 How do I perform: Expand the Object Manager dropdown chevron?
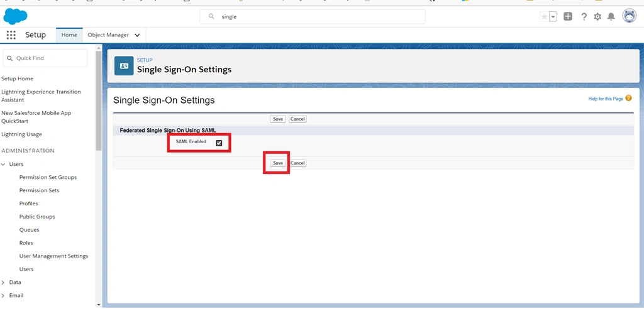pyautogui.click(x=137, y=35)
